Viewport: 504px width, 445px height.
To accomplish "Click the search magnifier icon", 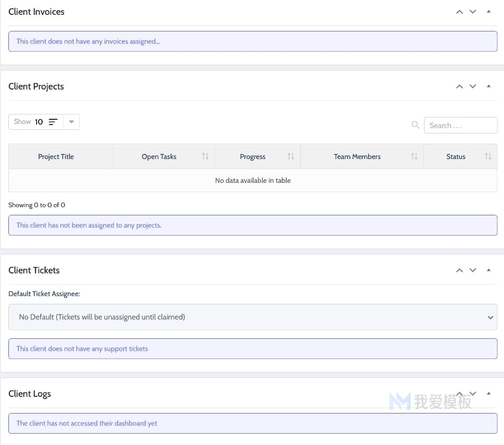I will point(415,125).
